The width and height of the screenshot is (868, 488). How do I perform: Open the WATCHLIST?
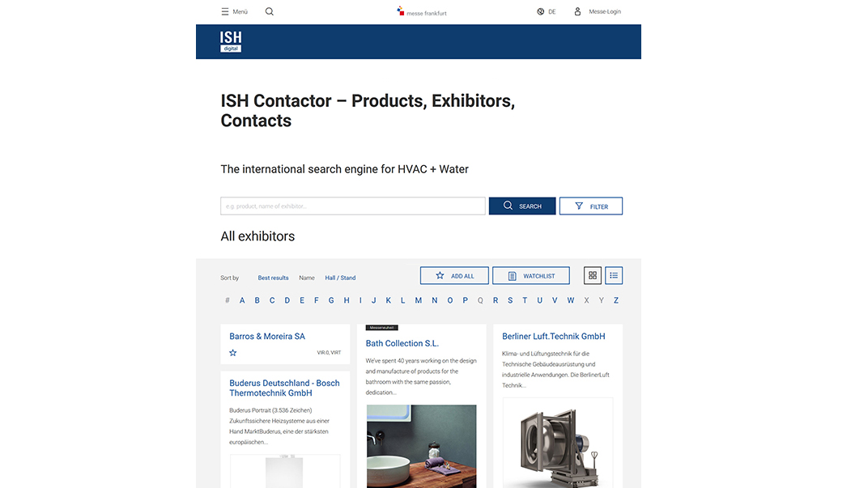coord(531,275)
